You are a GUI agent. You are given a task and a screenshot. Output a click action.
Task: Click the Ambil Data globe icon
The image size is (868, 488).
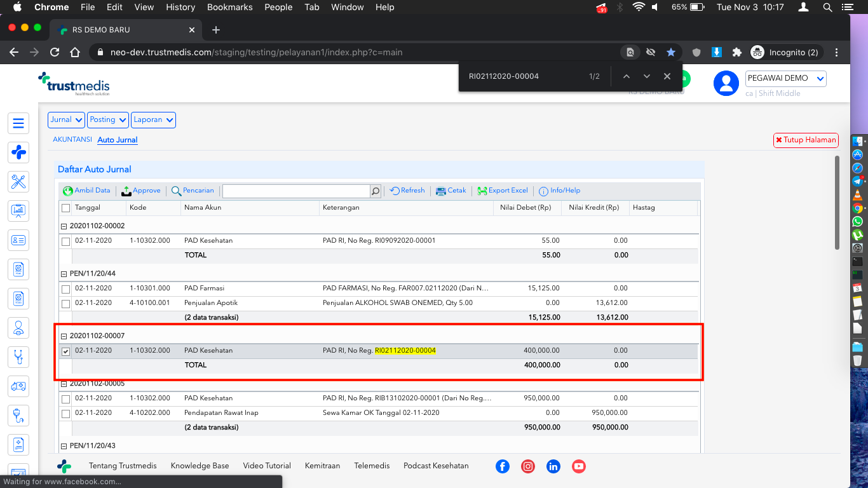68,191
